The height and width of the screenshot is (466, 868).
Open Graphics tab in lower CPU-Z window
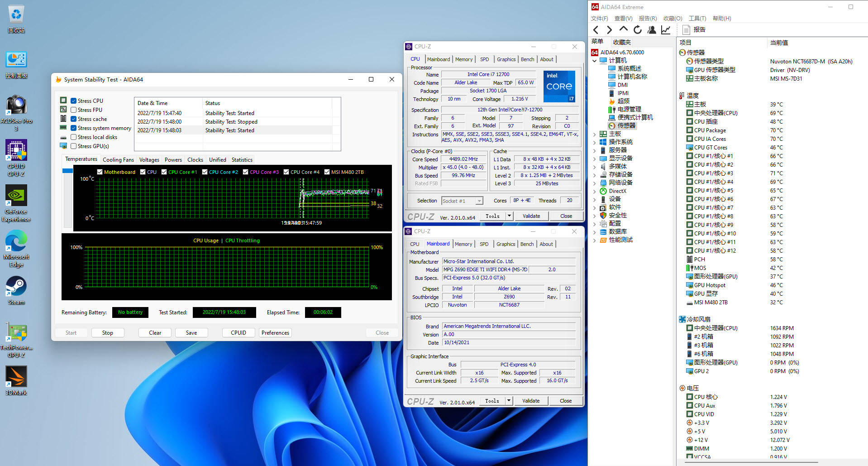[506, 244]
